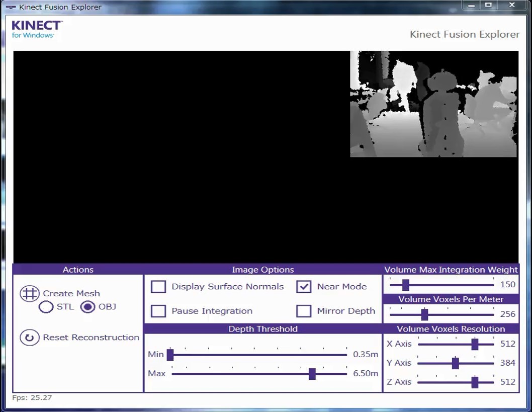
Task: Enable Display Surface Normals checkbox
Action: pyautogui.click(x=158, y=287)
